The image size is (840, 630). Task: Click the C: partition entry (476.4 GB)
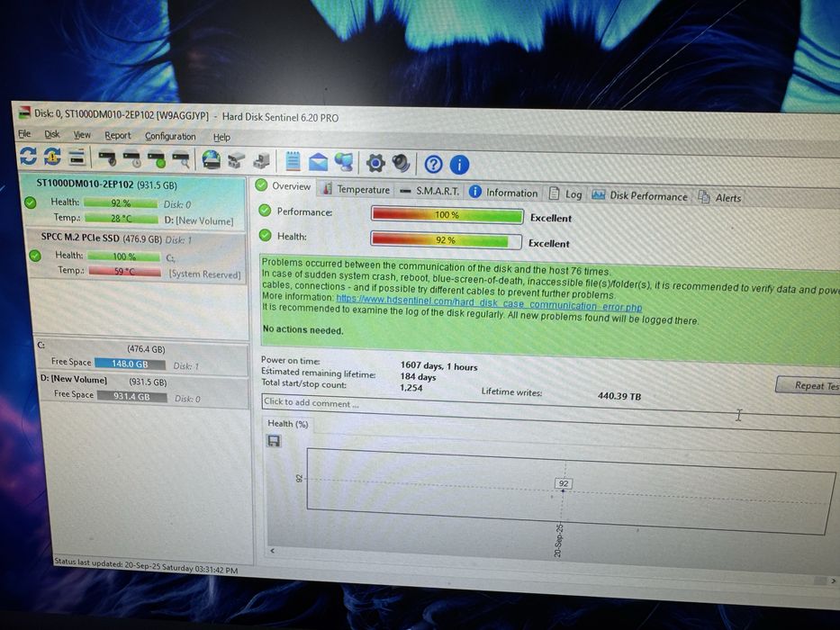(x=141, y=356)
